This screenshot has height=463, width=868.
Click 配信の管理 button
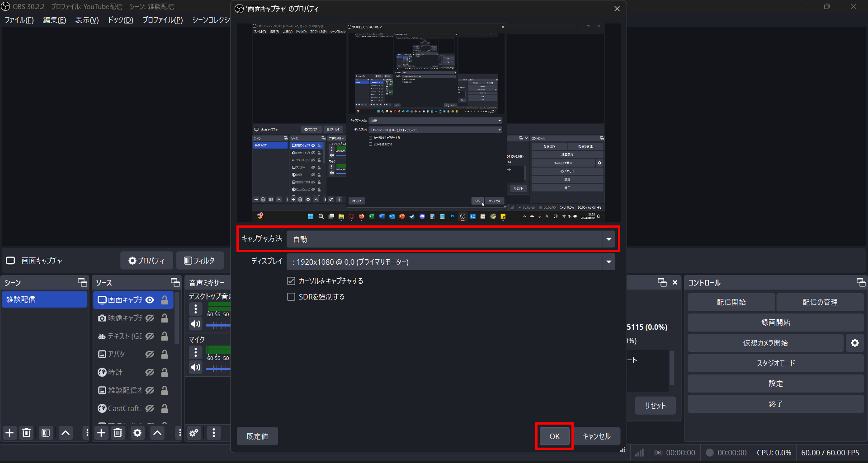820,302
